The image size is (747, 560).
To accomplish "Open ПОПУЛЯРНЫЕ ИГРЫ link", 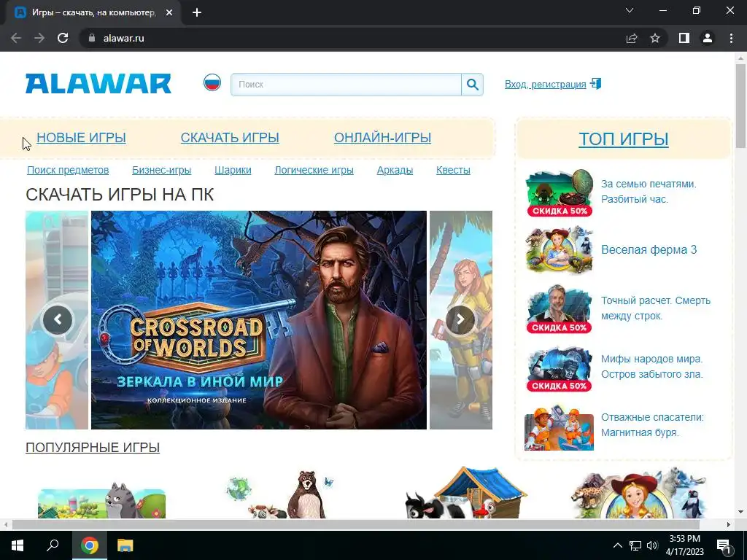I will pos(93,448).
